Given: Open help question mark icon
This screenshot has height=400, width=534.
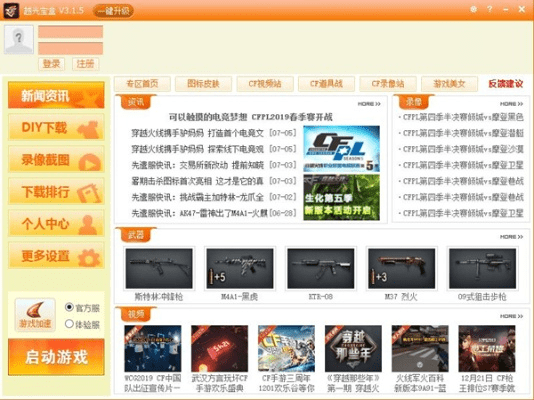Looking at the screenshot, I should click(x=489, y=9).
